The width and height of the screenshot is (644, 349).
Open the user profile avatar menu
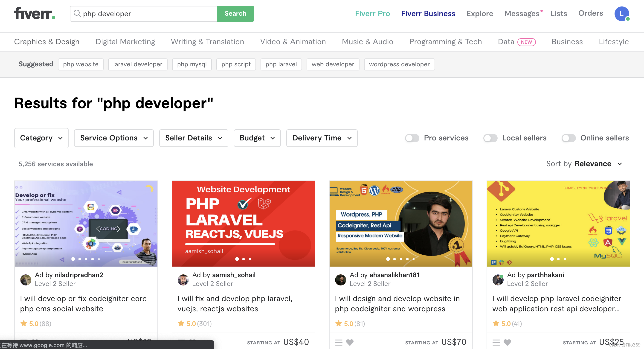[x=621, y=14]
